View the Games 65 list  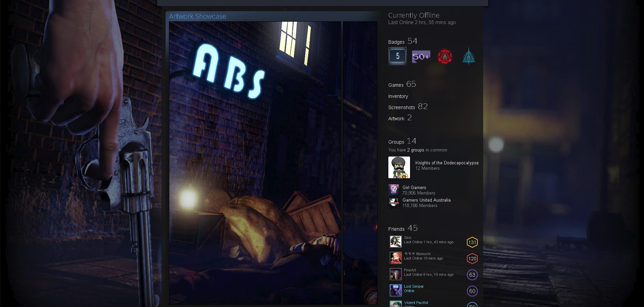(402, 84)
